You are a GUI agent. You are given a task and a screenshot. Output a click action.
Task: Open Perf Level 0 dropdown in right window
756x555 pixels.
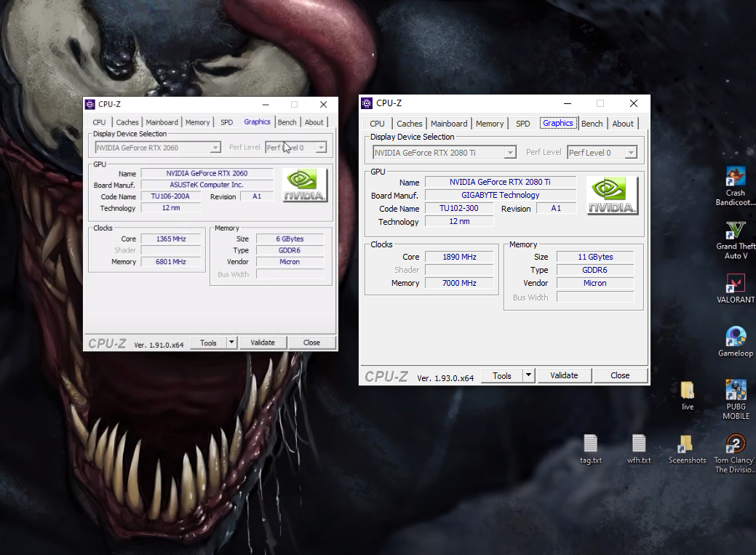[631, 153]
